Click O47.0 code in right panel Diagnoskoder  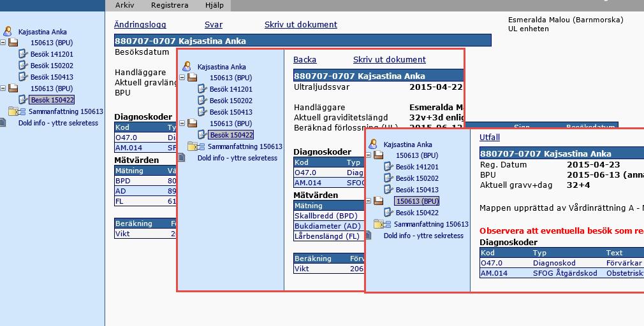492,263
